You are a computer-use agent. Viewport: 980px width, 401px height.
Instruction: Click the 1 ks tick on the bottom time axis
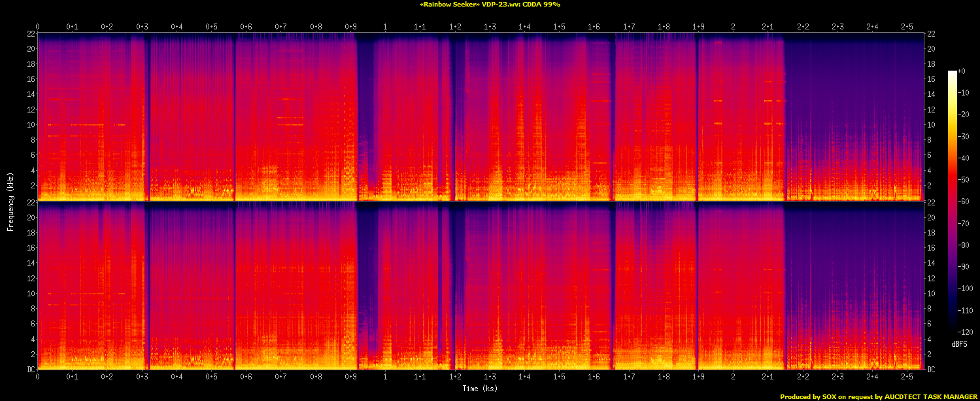click(x=385, y=377)
